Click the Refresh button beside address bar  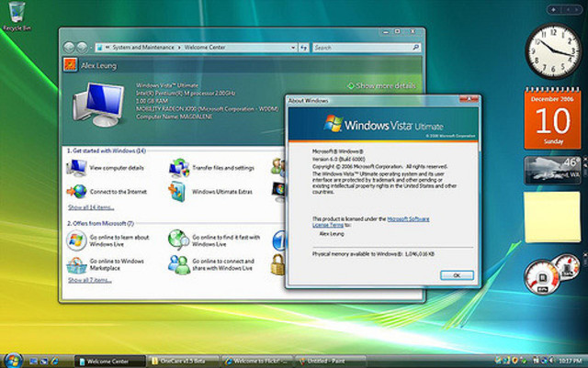303,48
